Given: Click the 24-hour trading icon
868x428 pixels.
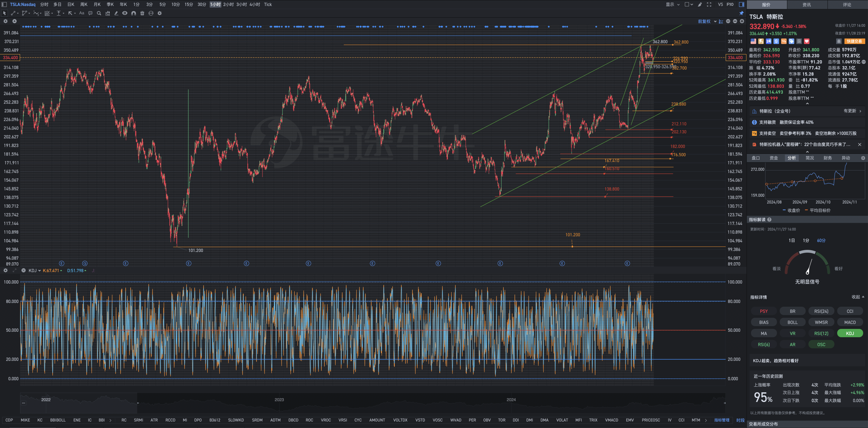Looking at the screenshot, I should [x=768, y=41].
